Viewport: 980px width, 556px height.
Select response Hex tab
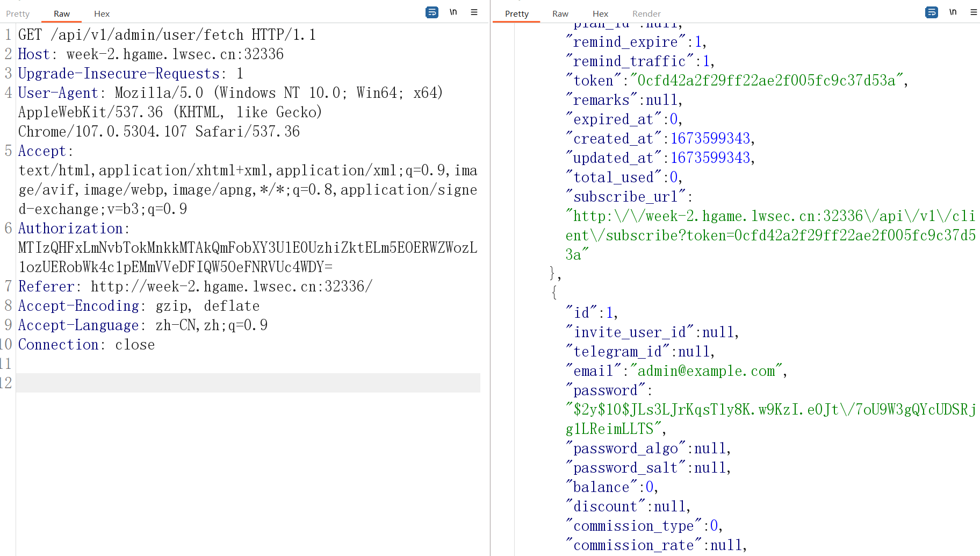(x=601, y=14)
